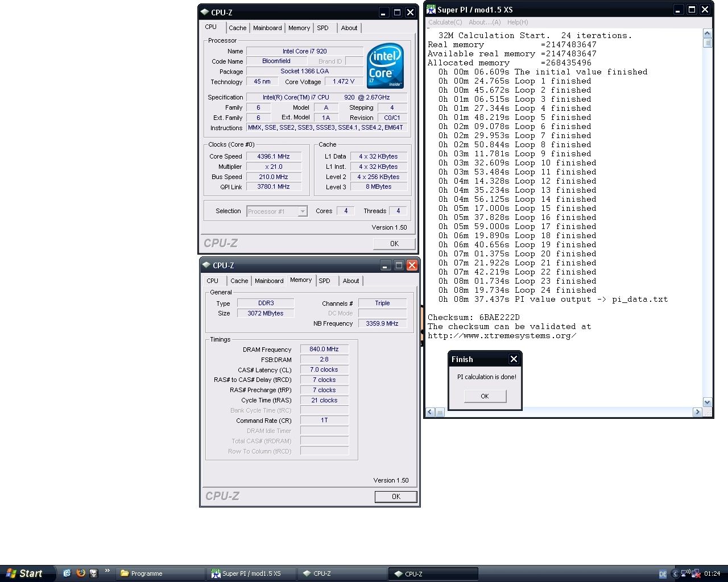Click the 'Loop 24 finished' output line

pyautogui.click(x=518, y=290)
